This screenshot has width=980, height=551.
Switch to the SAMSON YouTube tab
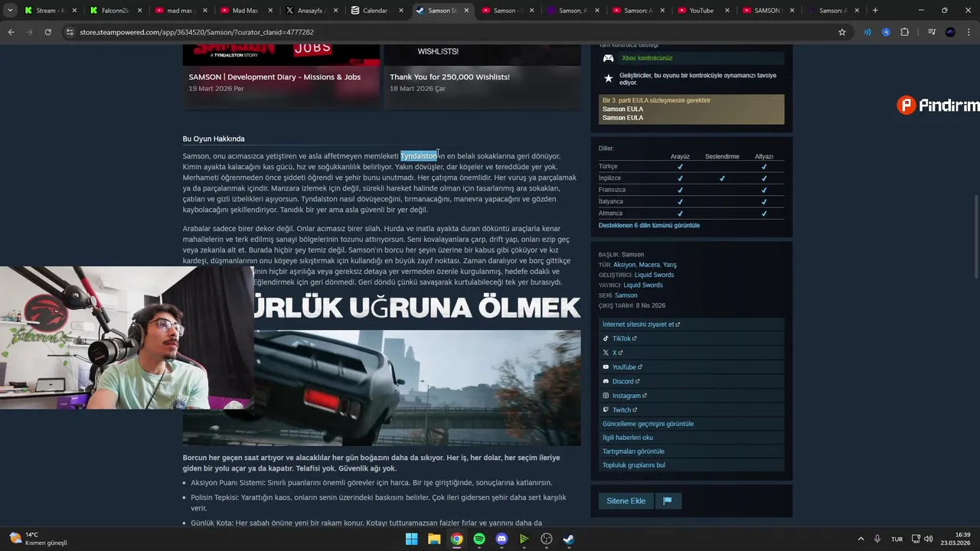pos(767,11)
